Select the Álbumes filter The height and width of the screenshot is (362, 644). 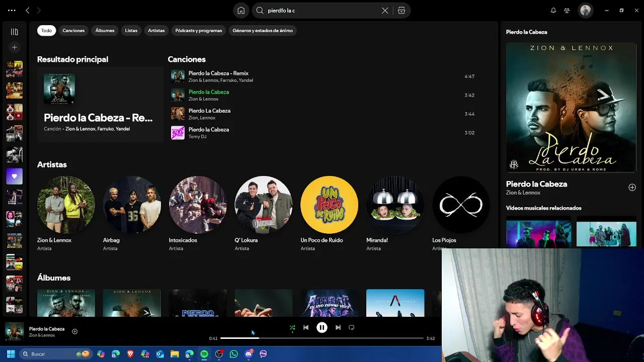click(105, 31)
